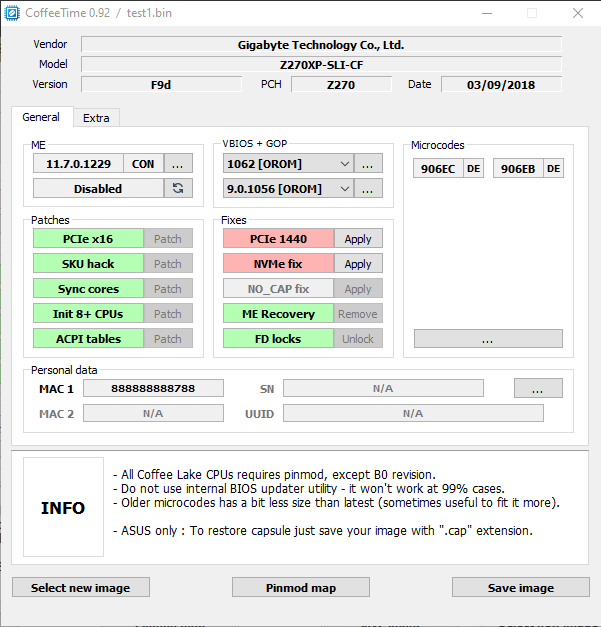
Task: Click the 906EC microcode entry
Action: [x=438, y=168]
